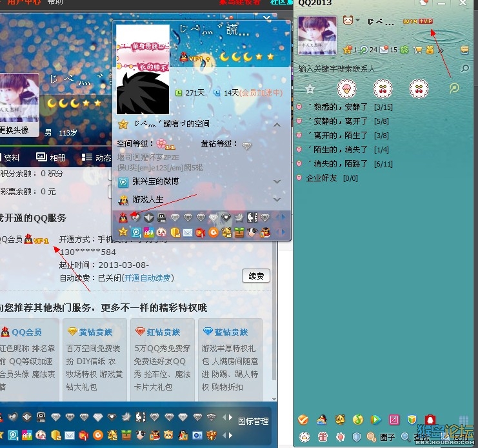Click the orange checkmark icon in QQ2013 bottom bar
Viewport: 478px width, 448px height.
(x=303, y=420)
